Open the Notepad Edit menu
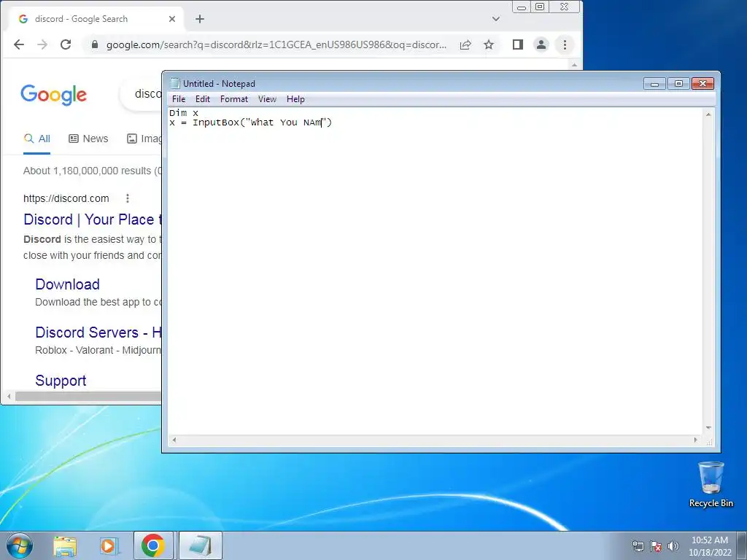The height and width of the screenshot is (560, 747). 203,99
